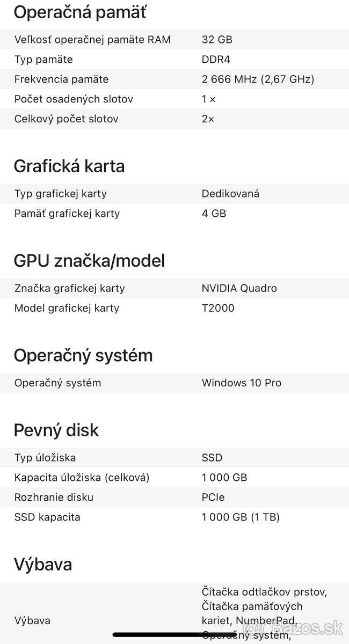Select the NVIDIA Quadro brand value
The image size is (349, 644).
[239, 288]
